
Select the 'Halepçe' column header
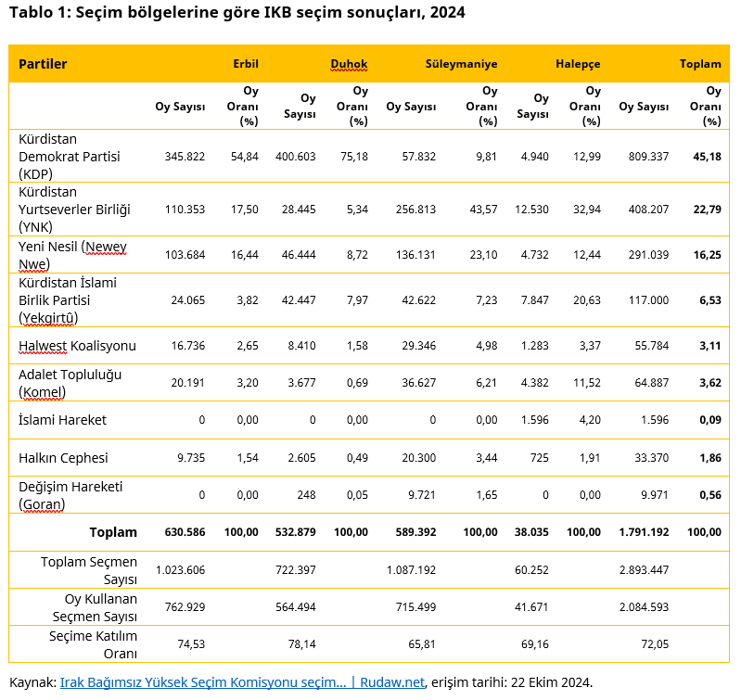click(x=578, y=64)
